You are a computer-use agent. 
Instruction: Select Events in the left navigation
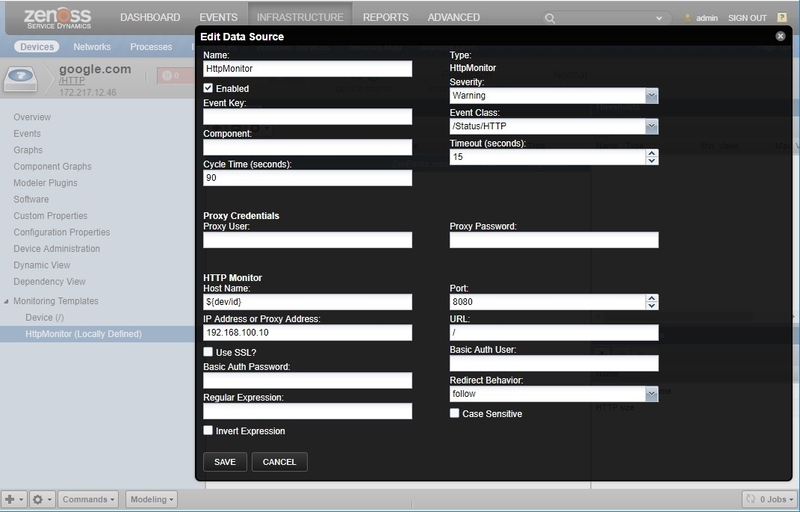point(27,134)
